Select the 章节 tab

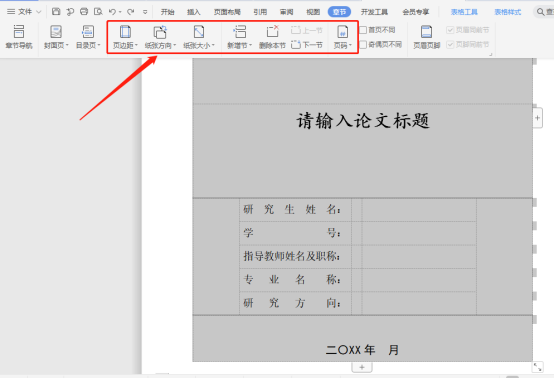tap(339, 12)
